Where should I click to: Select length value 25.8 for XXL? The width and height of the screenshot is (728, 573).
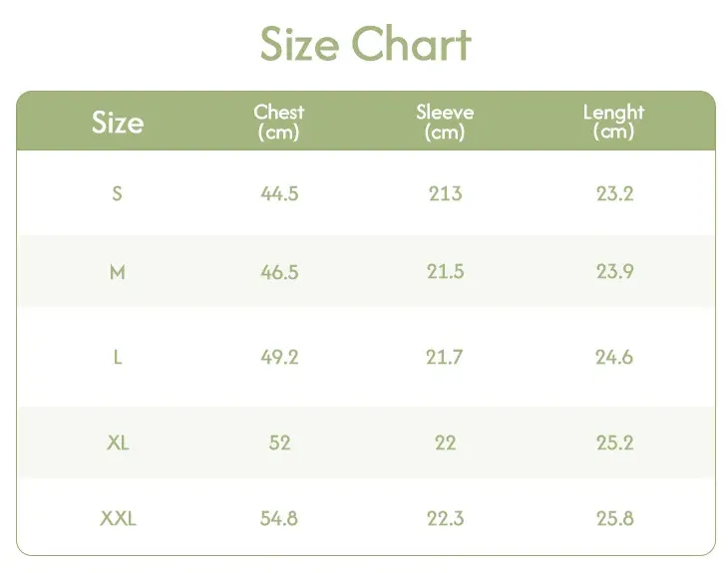click(x=614, y=518)
